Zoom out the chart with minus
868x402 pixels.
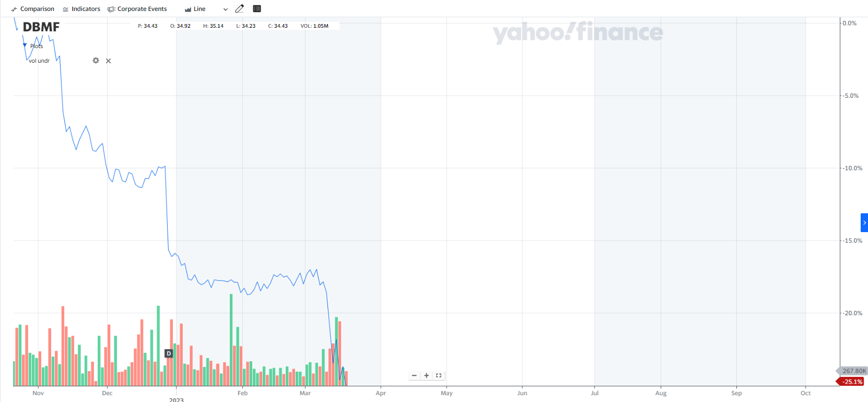point(414,375)
